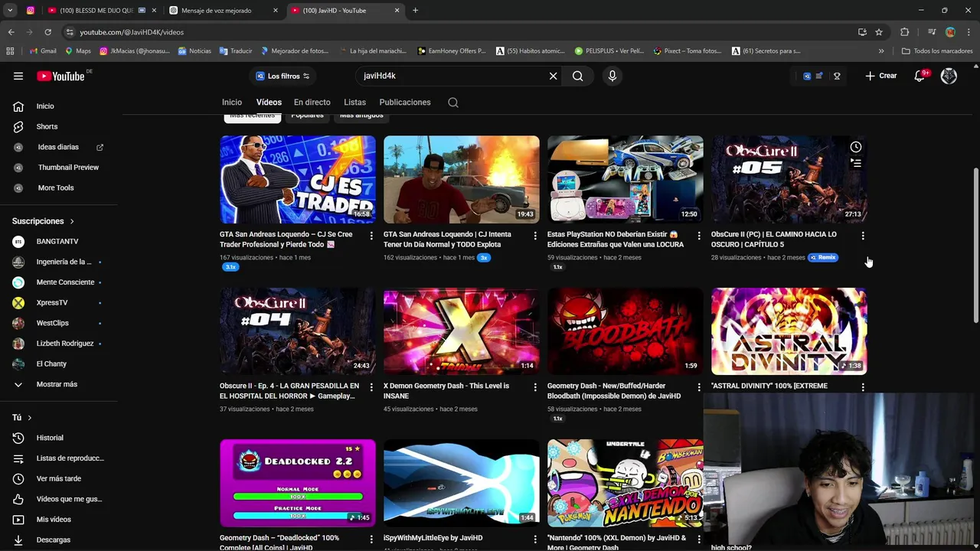Viewport: 980px width, 551px height.
Task: Open the list icon with blue dot in extension toolbar
Action: (x=820, y=76)
